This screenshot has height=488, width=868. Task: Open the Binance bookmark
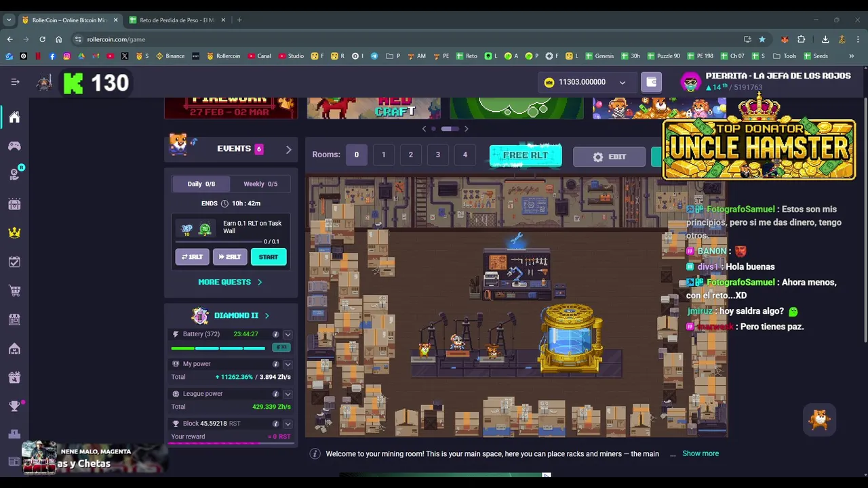(x=170, y=56)
